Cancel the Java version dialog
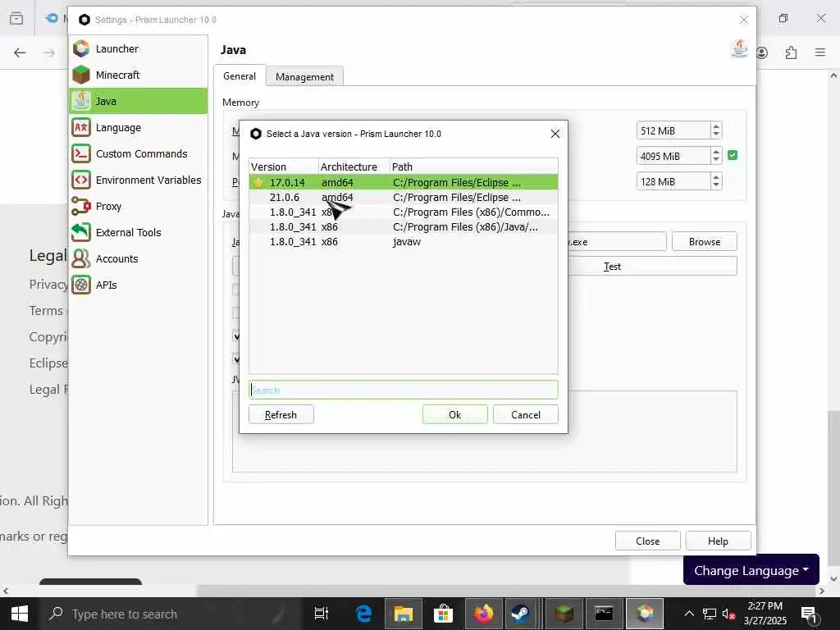The width and height of the screenshot is (840, 630). pos(526,414)
